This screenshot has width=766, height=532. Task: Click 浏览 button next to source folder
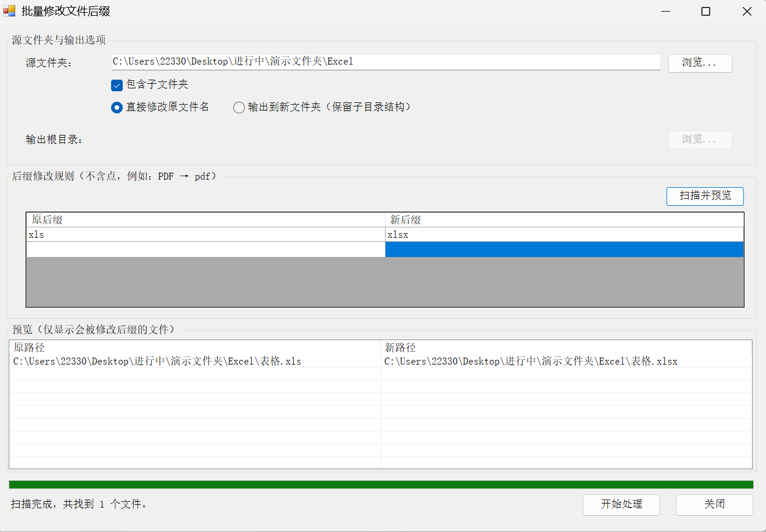[700, 63]
